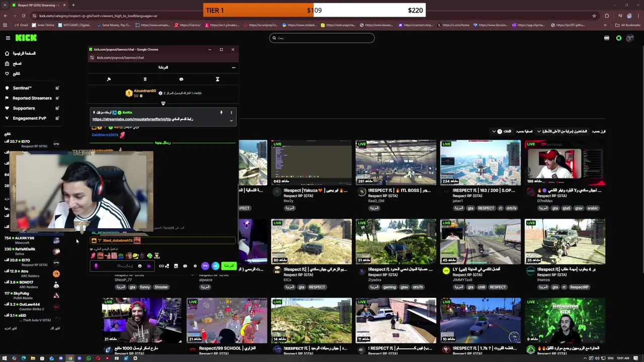Click the chat popout three-dots options menu
The image size is (644, 362).
point(233,67)
